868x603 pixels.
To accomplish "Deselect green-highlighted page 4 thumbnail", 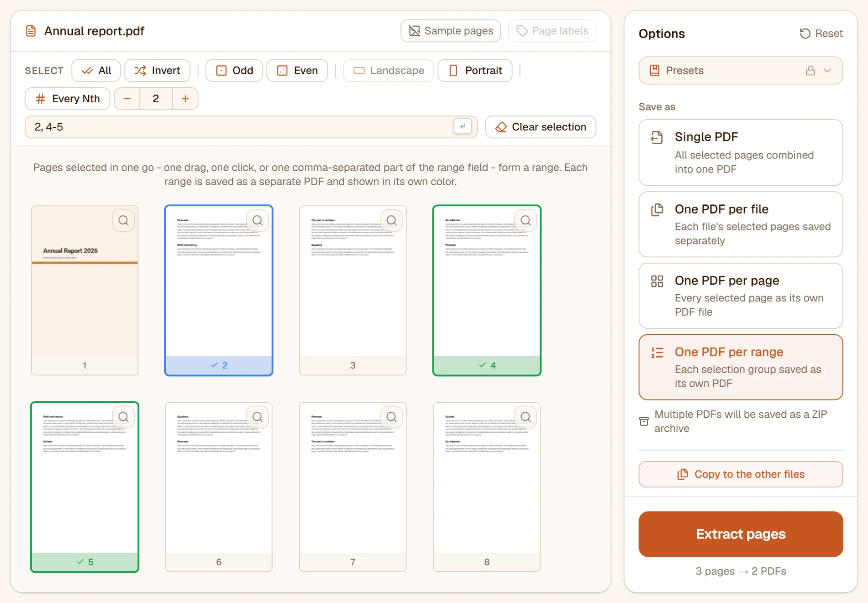I will (x=487, y=290).
